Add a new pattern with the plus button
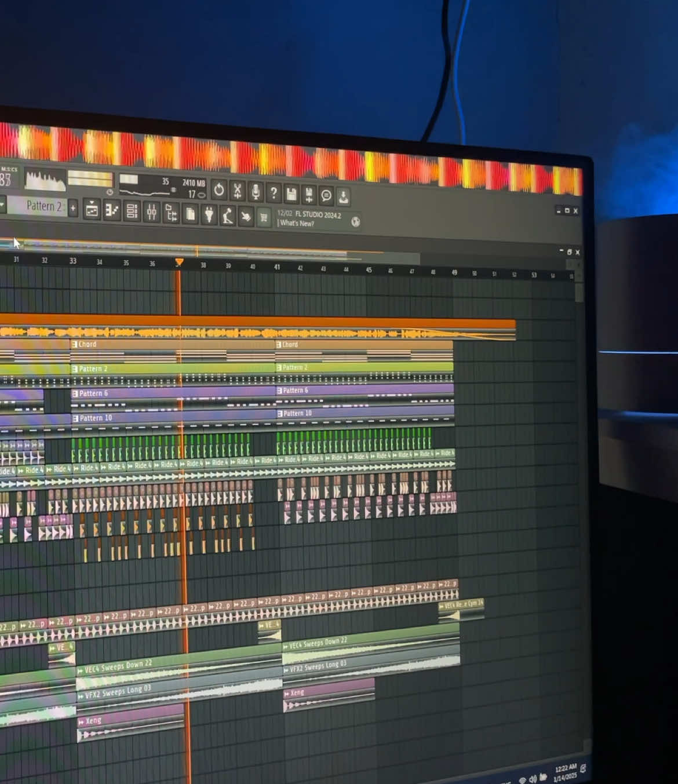Viewport: 678px width, 784px height. click(x=73, y=209)
